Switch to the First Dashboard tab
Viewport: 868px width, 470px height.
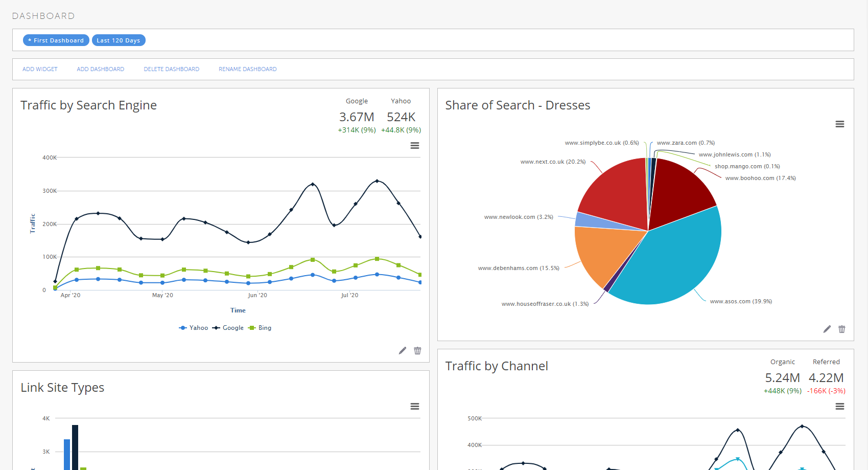[x=56, y=40]
